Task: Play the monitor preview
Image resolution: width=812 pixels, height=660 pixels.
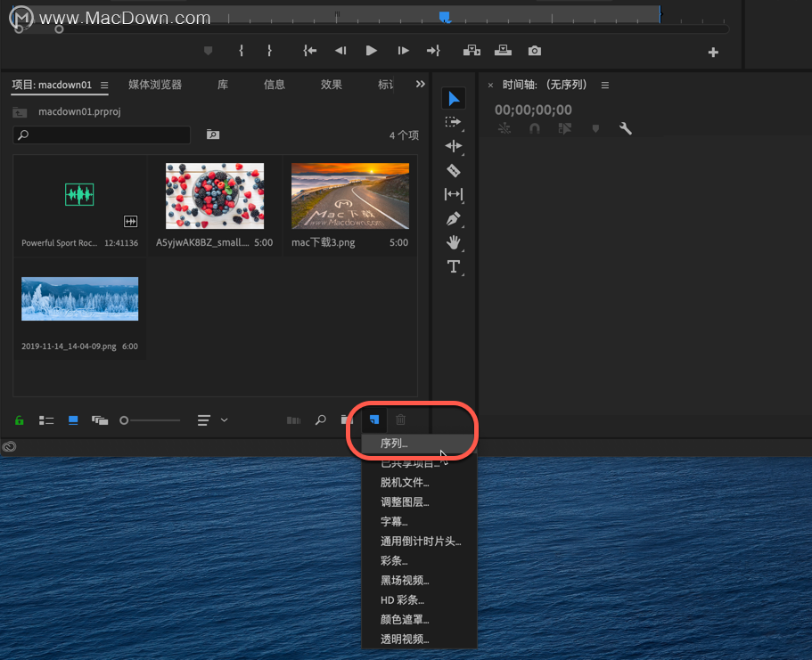Action: (372, 51)
